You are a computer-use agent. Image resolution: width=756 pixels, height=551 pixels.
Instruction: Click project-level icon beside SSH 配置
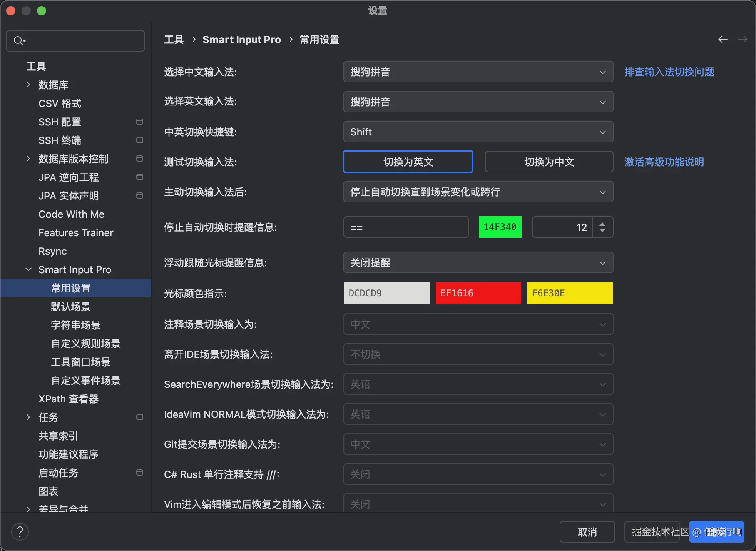(140, 122)
